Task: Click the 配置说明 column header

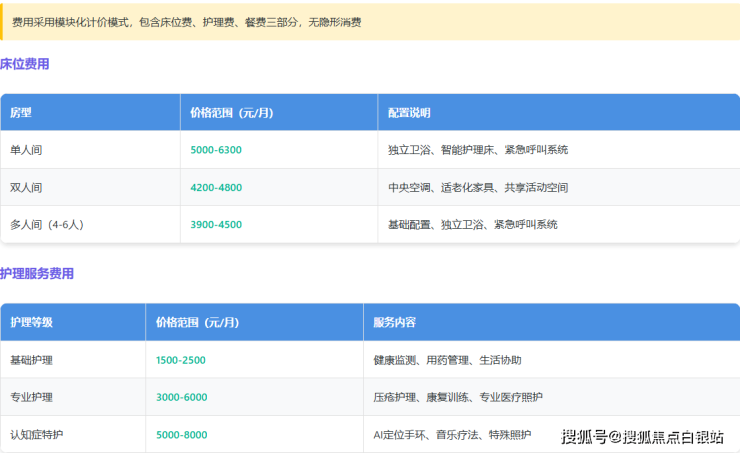Action: (409, 113)
